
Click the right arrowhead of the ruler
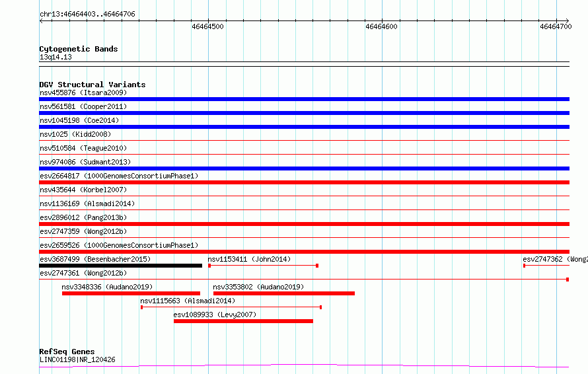pyautogui.click(x=568, y=21)
